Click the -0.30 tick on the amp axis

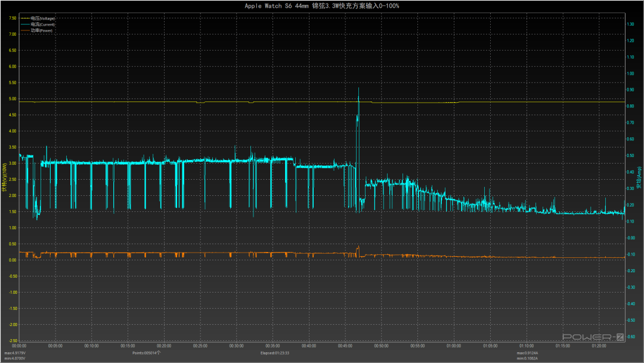(x=630, y=287)
